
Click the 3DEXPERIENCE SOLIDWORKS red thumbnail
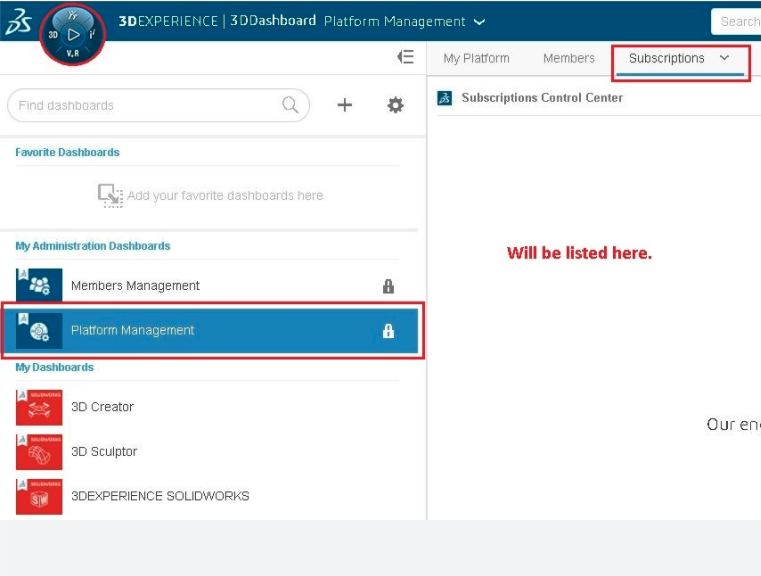(x=39, y=496)
